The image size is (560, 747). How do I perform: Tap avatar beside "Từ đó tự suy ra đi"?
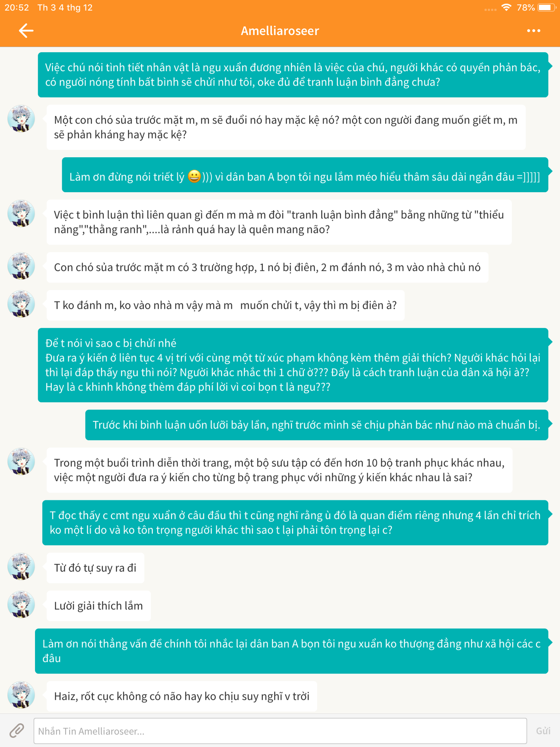[21, 566]
